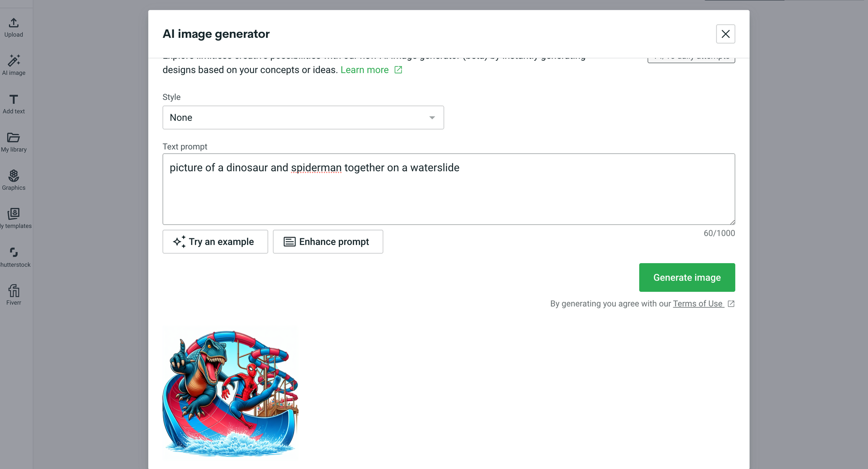Open the Graphics panel
868x469 pixels.
(x=13, y=180)
